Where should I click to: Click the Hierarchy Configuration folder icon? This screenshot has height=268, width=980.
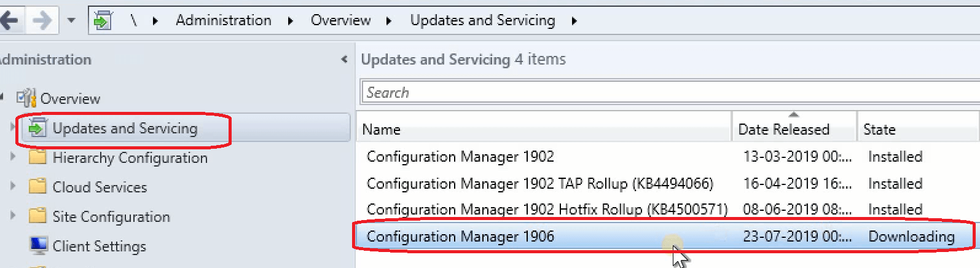38,157
